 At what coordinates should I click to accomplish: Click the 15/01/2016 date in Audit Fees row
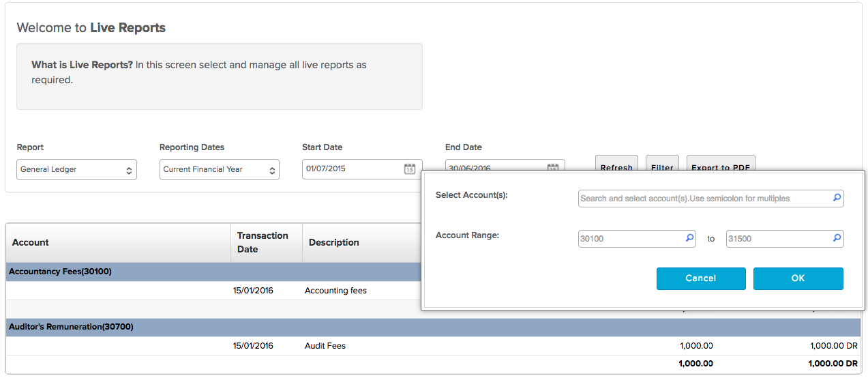(x=253, y=346)
